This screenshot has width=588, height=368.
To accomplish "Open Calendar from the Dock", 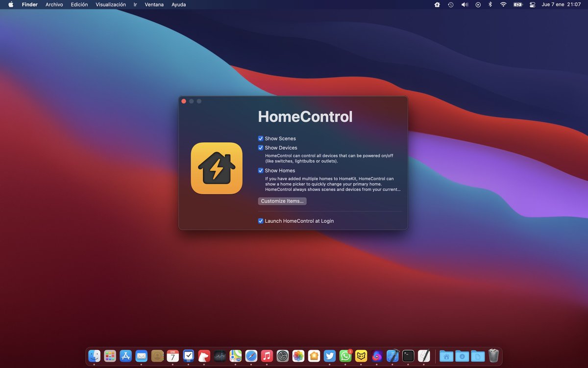I will click(x=172, y=356).
